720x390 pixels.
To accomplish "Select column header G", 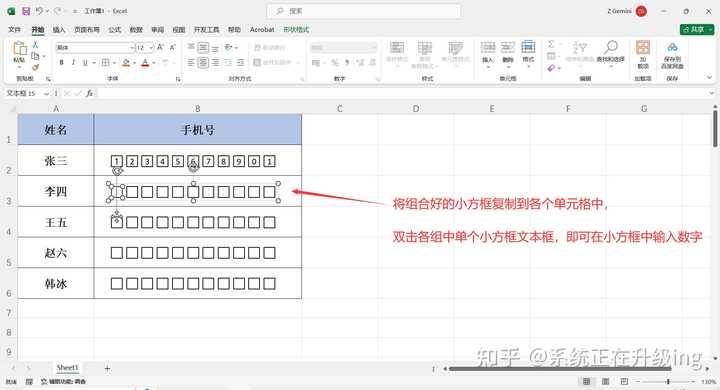I will click(x=644, y=109).
